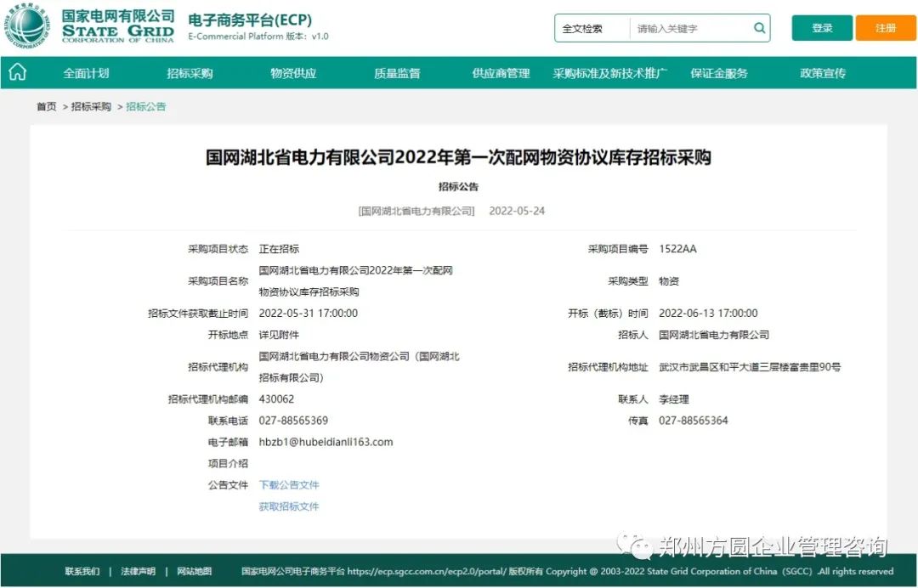Click the 采购类型 value 物资
Viewport: 918px width, 588px height.
pyautogui.click(x=669, y=281)
